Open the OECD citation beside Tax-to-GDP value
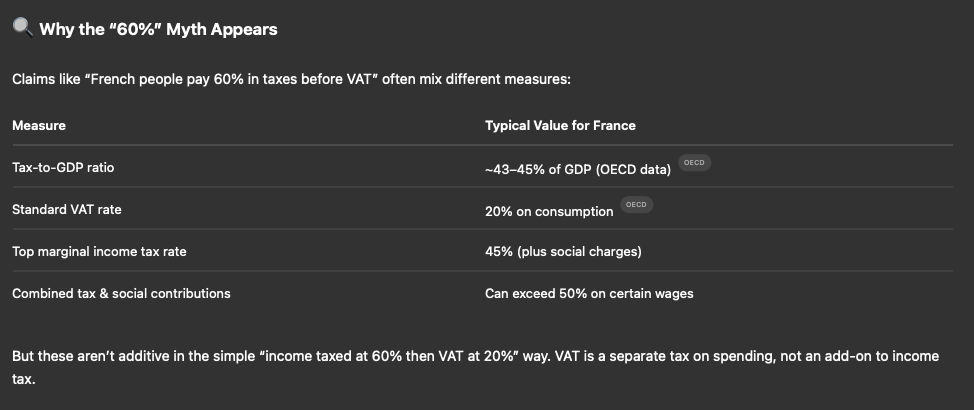This screenshot has width=974, height=410. pyautogui.click(x=694, y=163)
